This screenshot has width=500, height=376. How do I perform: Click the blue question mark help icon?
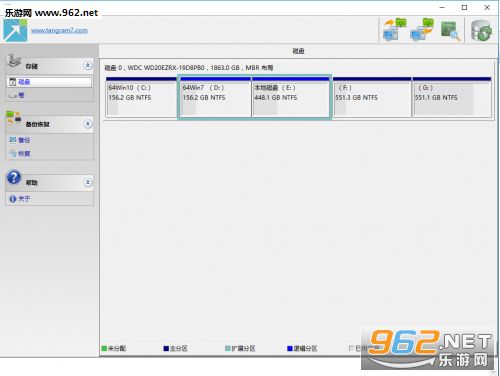14,177
